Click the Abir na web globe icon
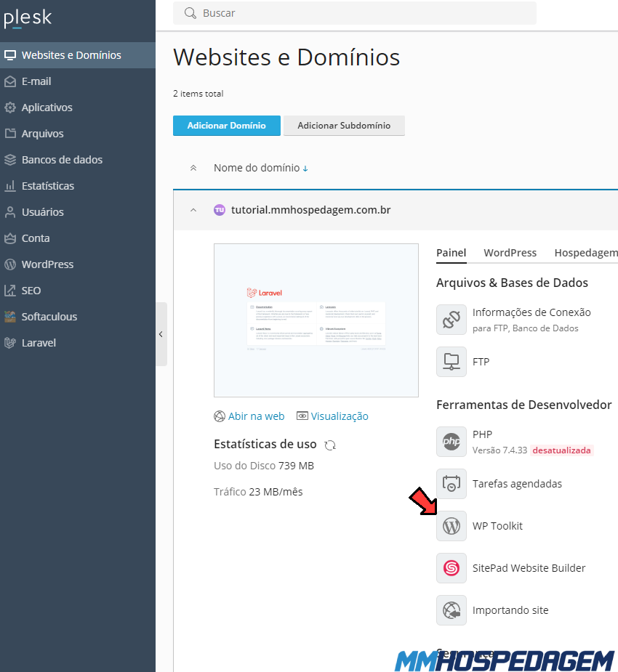The width and height of the screenshot is (618, 672). [220, 416]
